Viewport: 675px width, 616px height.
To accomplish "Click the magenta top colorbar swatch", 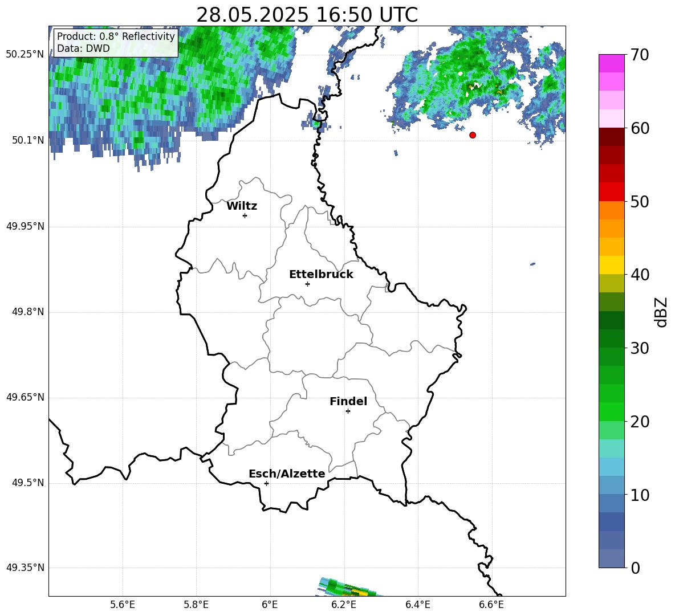I will pyautogui.click(x=612, y=63).
